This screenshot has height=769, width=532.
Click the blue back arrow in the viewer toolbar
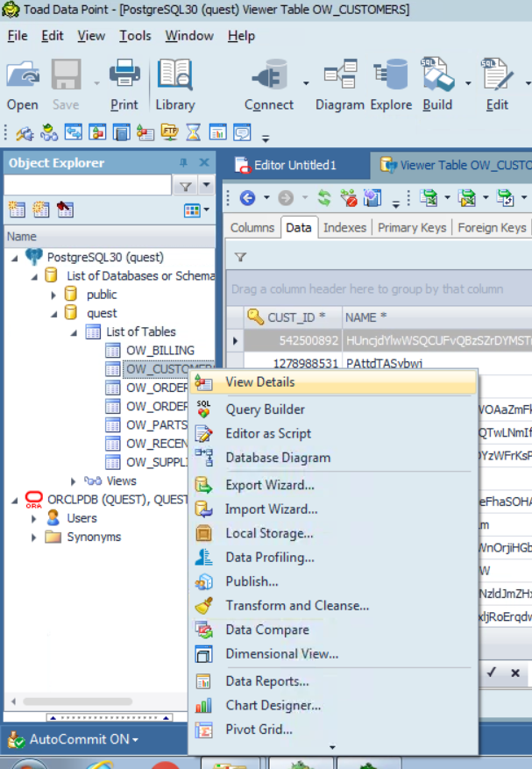pyautogui.click(x=248, y=198)
